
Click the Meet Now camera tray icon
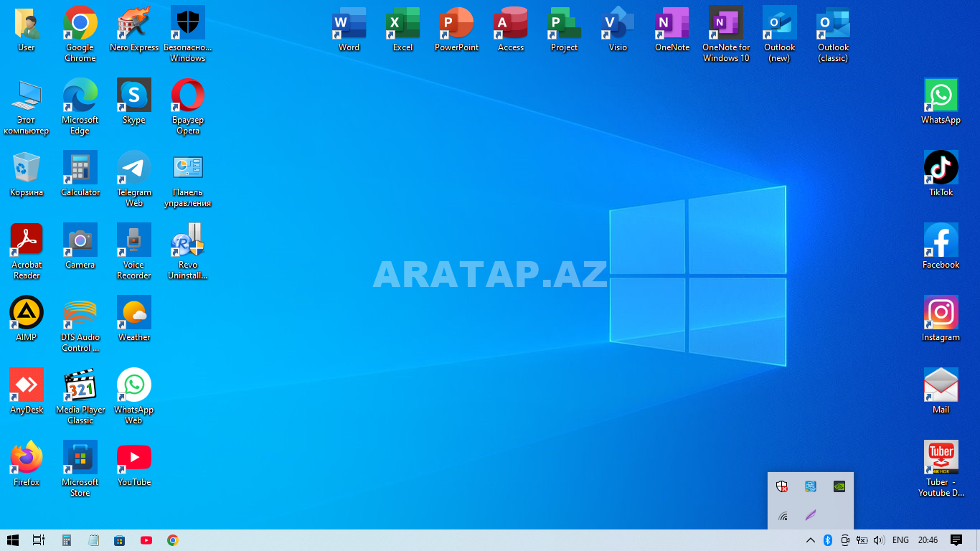[x=845, y=540]
